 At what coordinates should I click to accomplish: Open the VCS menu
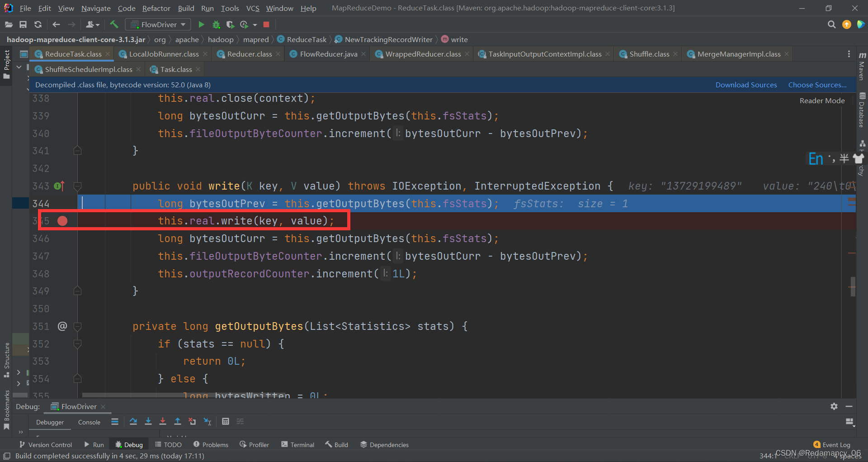[x=253, y=8]
